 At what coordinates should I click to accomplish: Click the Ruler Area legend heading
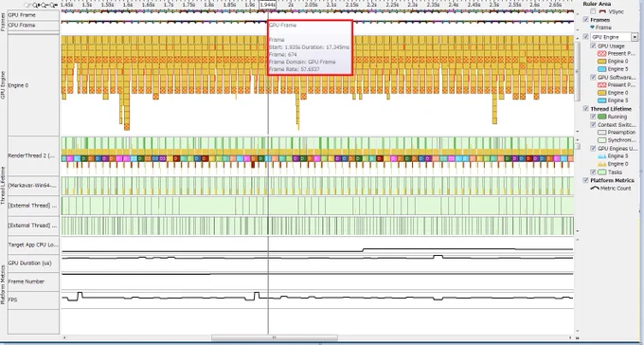(x=597, y=4)
